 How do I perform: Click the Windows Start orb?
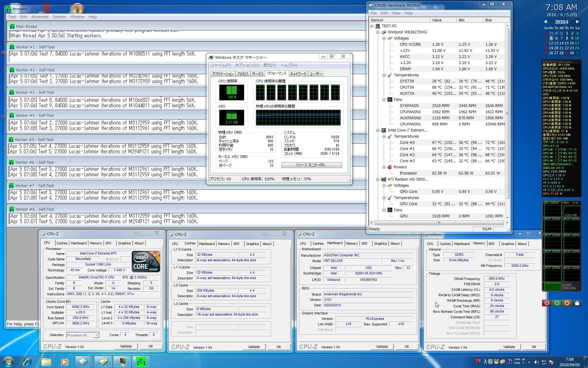(8, 362)
